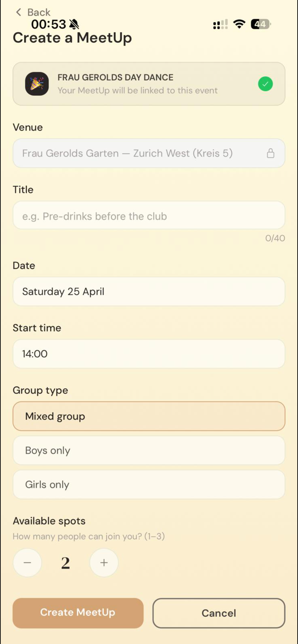Select the Mixed group option
This screenshot has height=644, width=298.
click(x=149, y=416)
